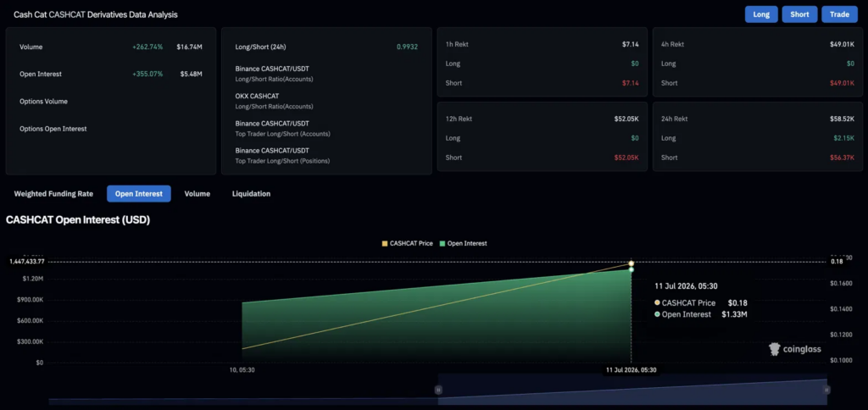
Task: Switch to the Liquidation tab
Action: [251, 194]
